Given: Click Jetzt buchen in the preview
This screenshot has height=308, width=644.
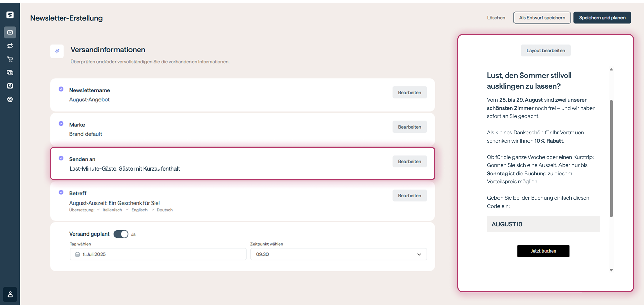Looking at the screenshot, I should click(543, 251).
